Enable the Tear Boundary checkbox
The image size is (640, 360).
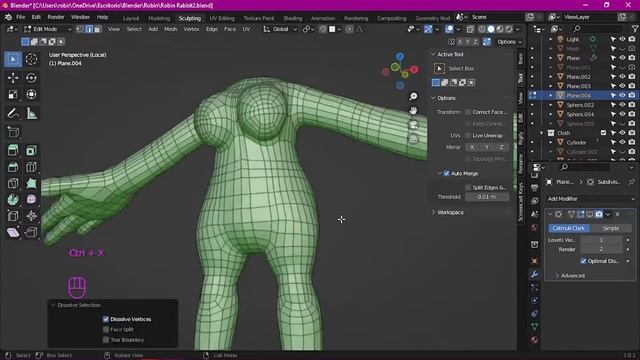pos(106,340)
